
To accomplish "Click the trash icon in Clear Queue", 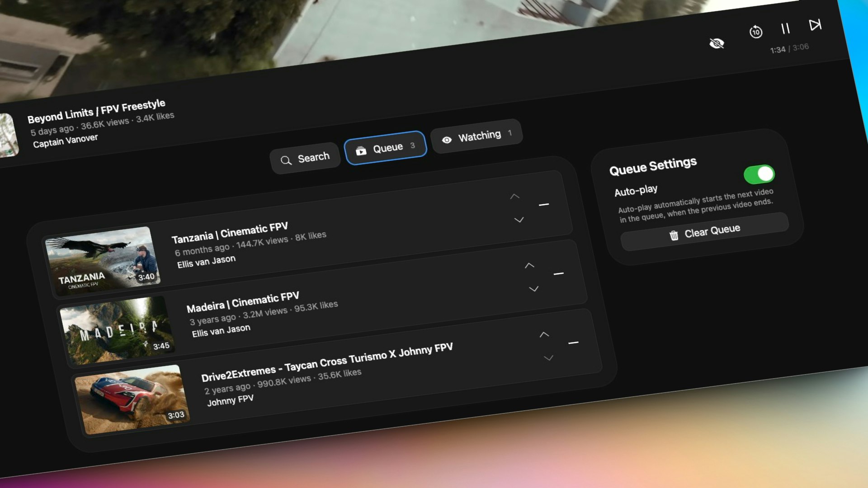I will tap(674, 235).
